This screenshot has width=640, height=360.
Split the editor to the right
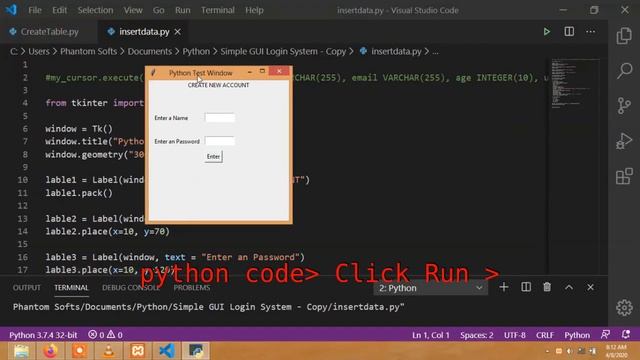pyautogui.click(x=569, y=31)
